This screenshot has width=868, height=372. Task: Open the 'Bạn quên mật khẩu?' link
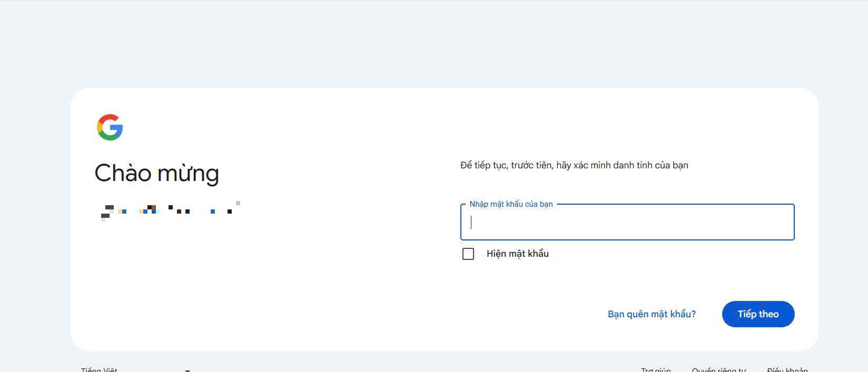(652, 314)
